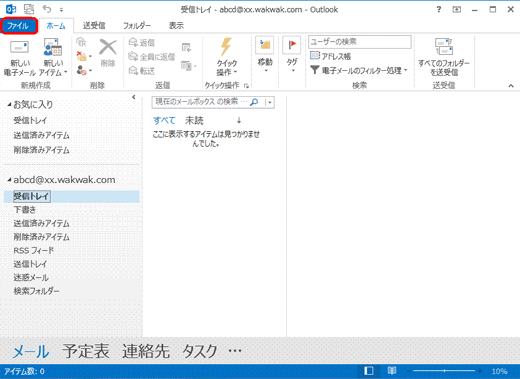Click the 10% zoom level
Viewport: 520px width, 379px height.
pyautogui.click(x=499, y=371)
